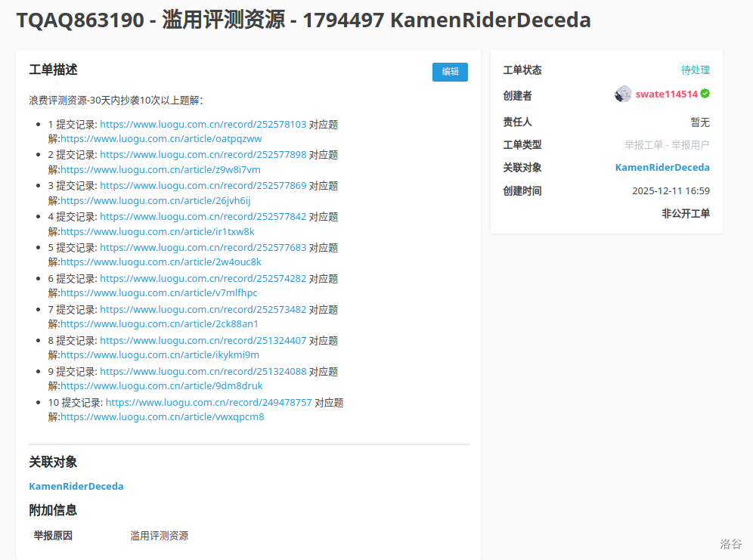Open submission record 252578103 link
The height and width of the screenshot is (560, 753).
pos(203,125)
